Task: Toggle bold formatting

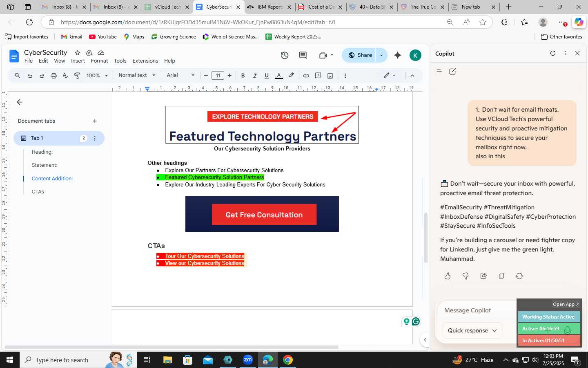Action: click(243, 76)
